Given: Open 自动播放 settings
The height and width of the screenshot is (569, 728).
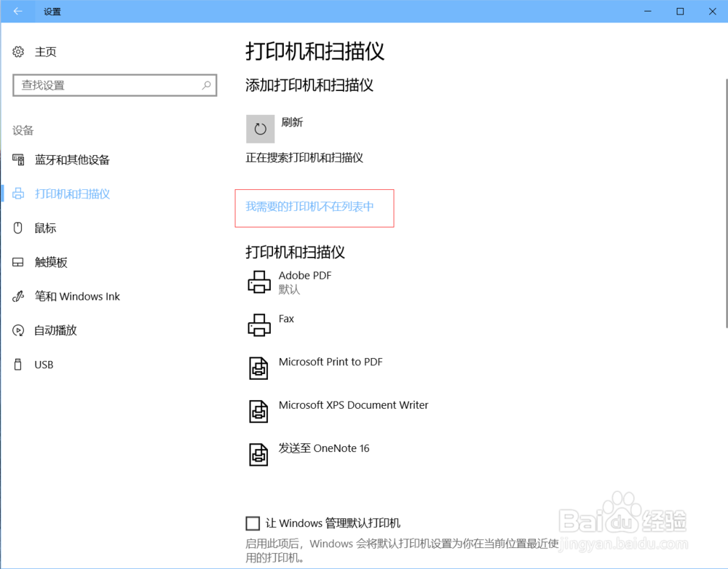Looking at the screenshot, I should [56, 330].
